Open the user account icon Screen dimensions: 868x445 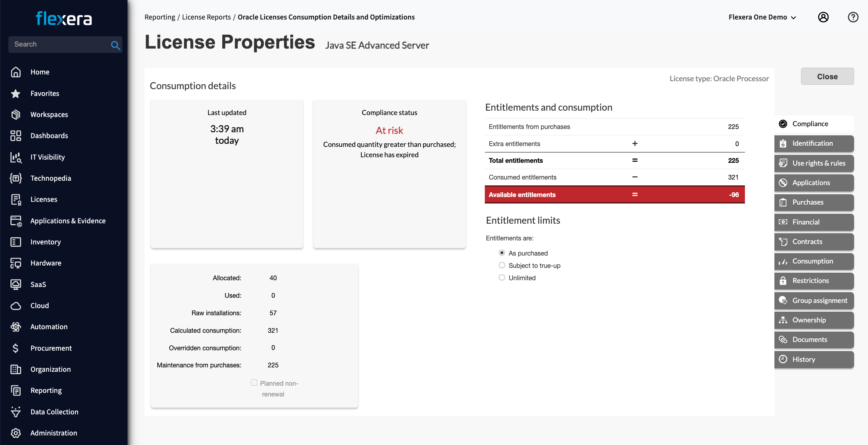pyautogui.click(x=823, y=17)
